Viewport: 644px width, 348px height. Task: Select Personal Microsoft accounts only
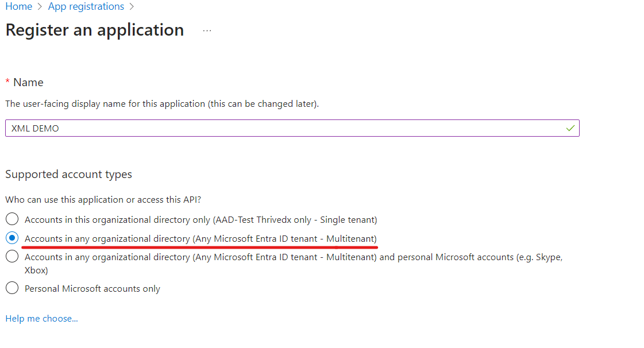12,288
